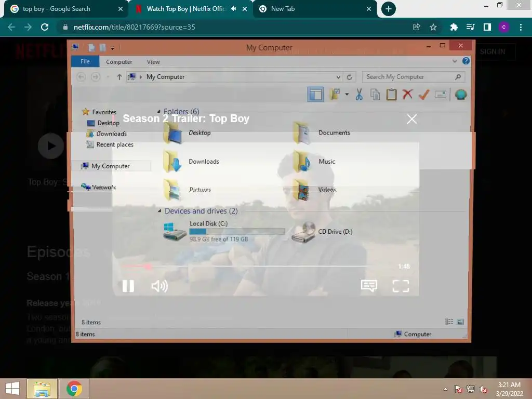Select the Desktop folder in Folders

point(187,133)
